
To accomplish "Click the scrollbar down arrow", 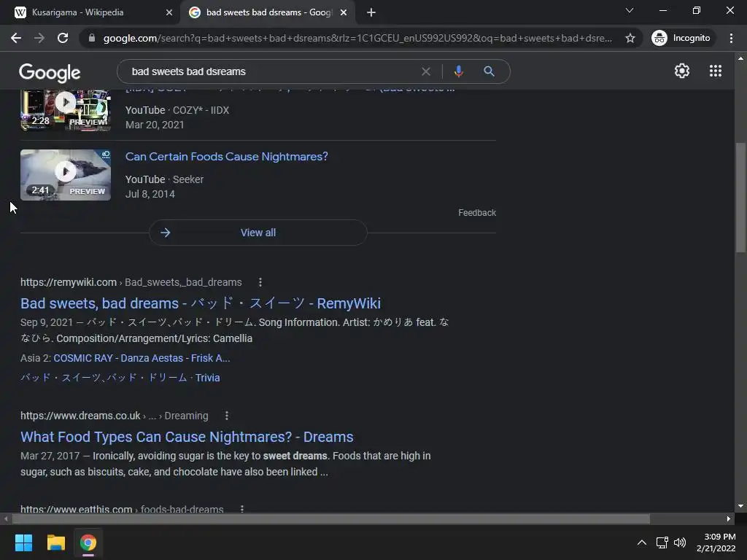I will (x=740, y=506).
